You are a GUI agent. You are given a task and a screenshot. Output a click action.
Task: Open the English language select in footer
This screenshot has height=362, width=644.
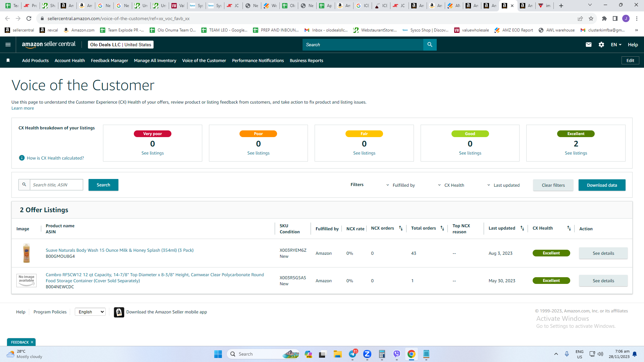90,312
